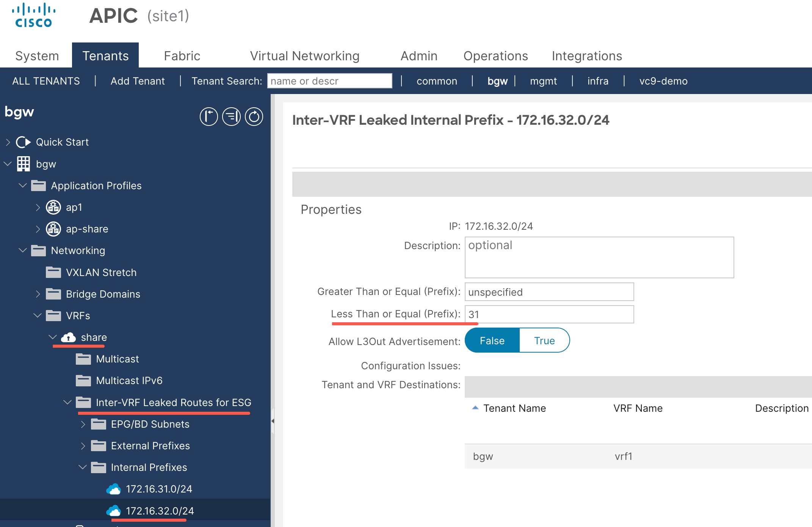Collapse the Networking folder
This screenshot has height=527, width=812.
(23, 251)
